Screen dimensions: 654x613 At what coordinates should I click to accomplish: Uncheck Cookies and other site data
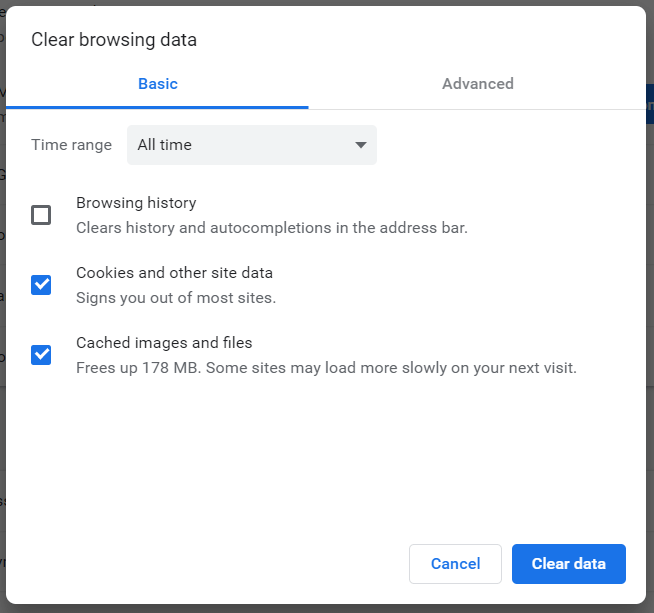[41, 285]
